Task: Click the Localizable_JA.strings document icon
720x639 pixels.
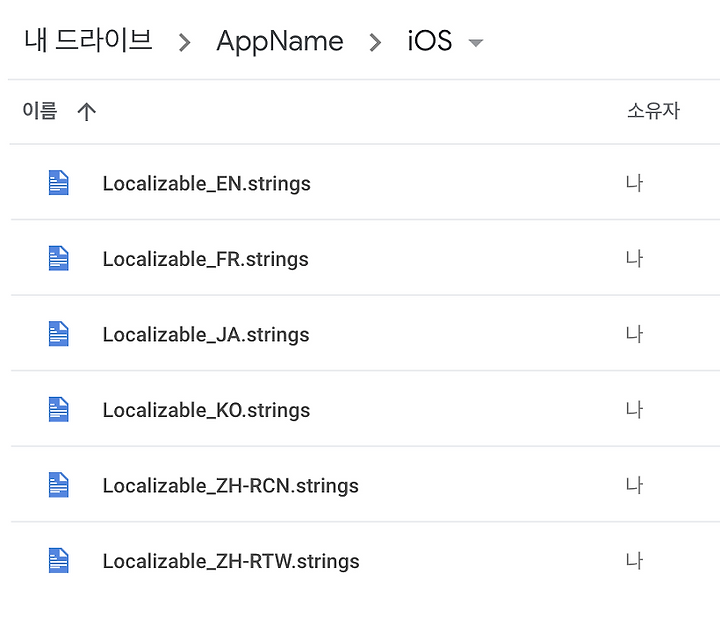Action: point(59,334)
